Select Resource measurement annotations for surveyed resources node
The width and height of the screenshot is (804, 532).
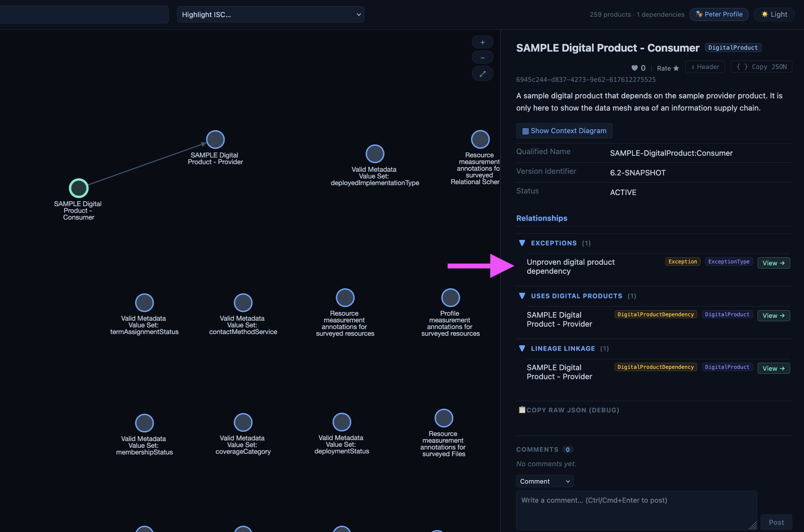point(345,298)
